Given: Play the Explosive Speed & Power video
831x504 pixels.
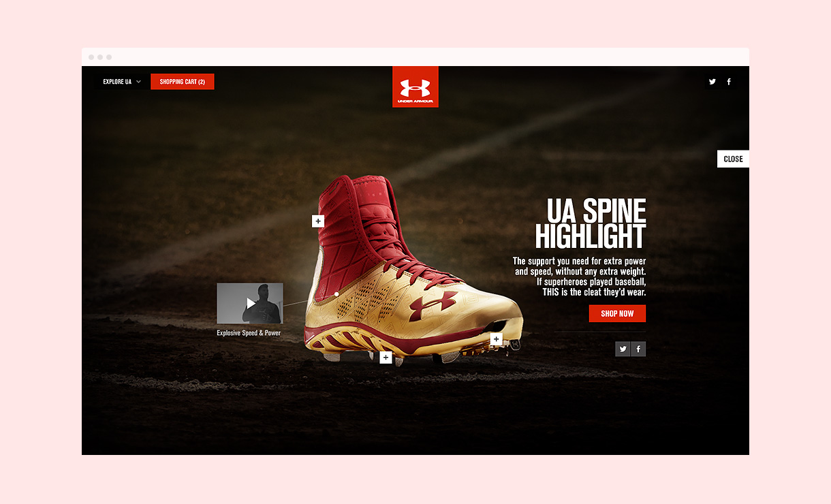Looking at the screenshot, I should [x=251, y=303].
